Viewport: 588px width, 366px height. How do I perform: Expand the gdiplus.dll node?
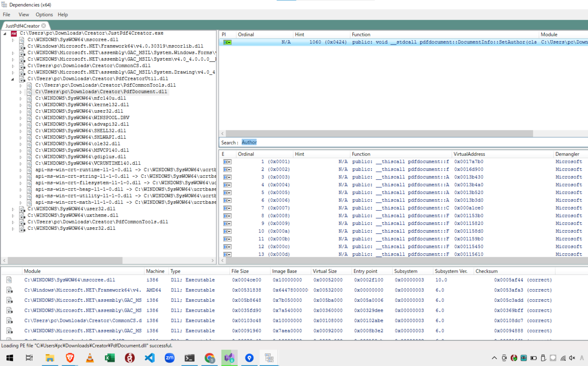[x=22, y=157]
